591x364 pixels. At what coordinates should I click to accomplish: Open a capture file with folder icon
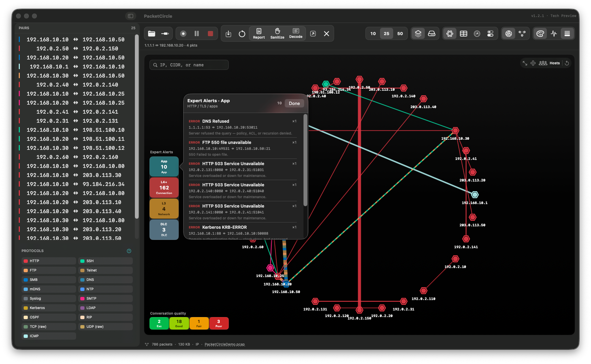(x=152, y=34)
